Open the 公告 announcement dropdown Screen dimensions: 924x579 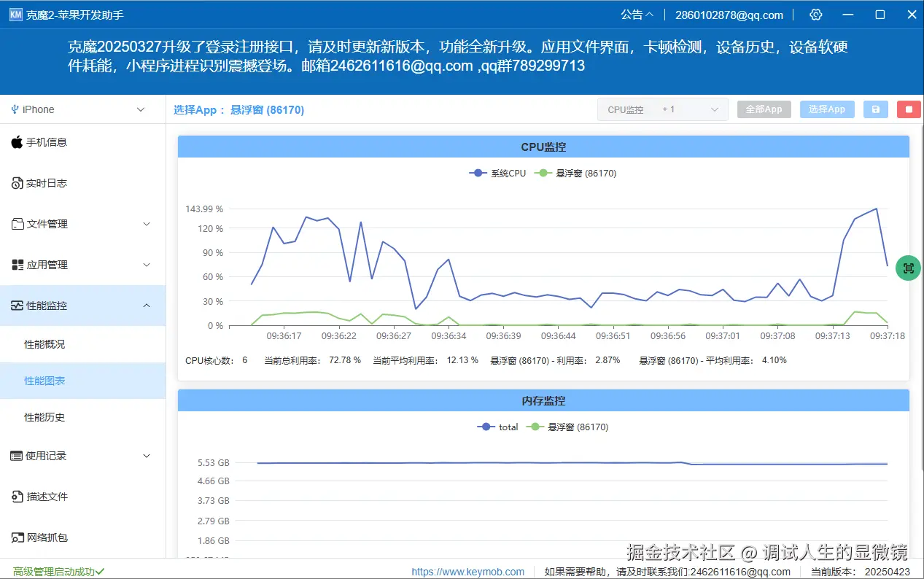click(637, 15)
